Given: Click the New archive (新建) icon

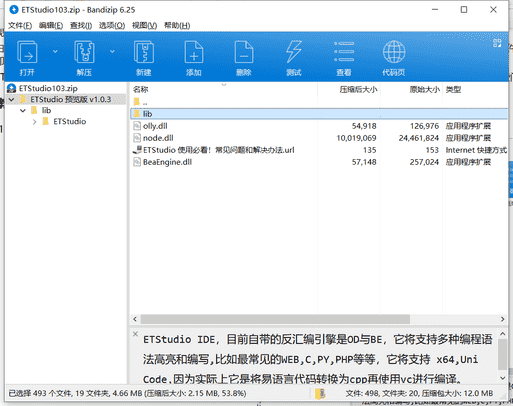Looking at the screenshot, I should click(x=144, y=52).
